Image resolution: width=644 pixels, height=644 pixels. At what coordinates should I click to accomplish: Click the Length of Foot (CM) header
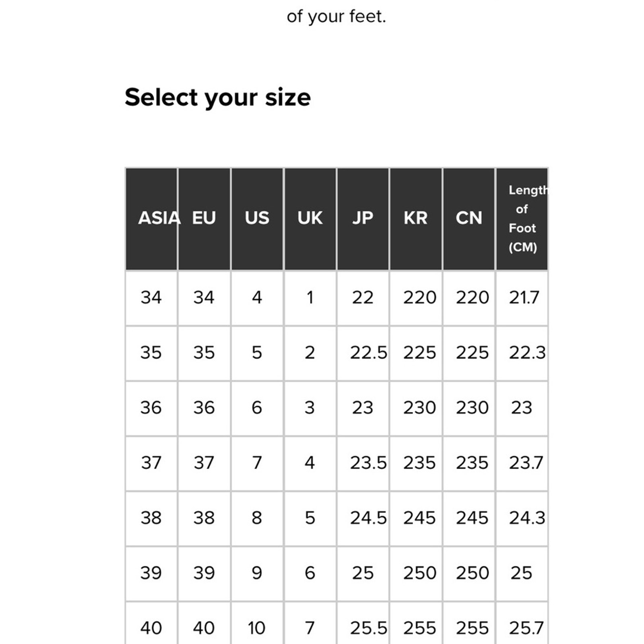click(x=522, y=219)
